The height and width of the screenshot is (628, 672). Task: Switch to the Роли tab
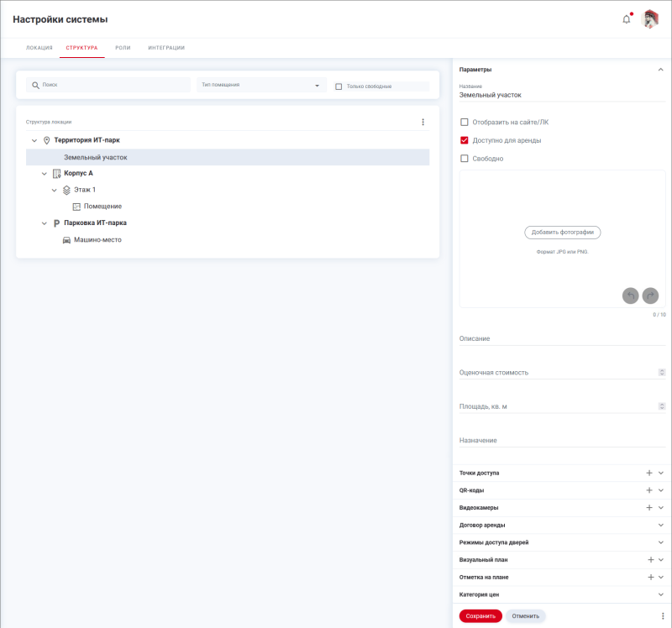point(123,48)
